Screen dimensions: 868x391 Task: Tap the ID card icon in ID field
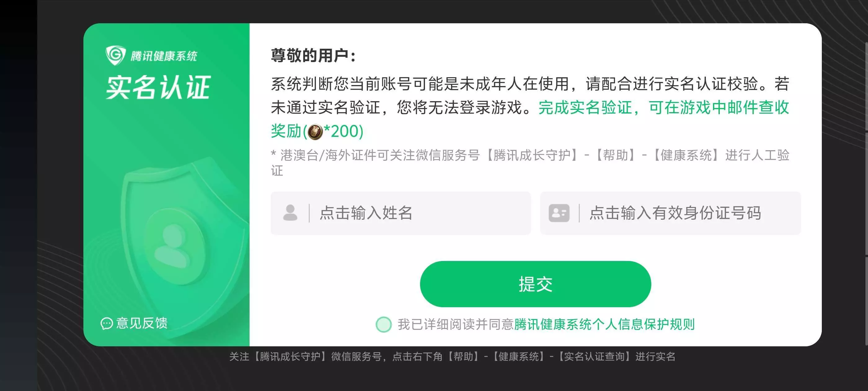pyautogui.click(x=559, y=213)
